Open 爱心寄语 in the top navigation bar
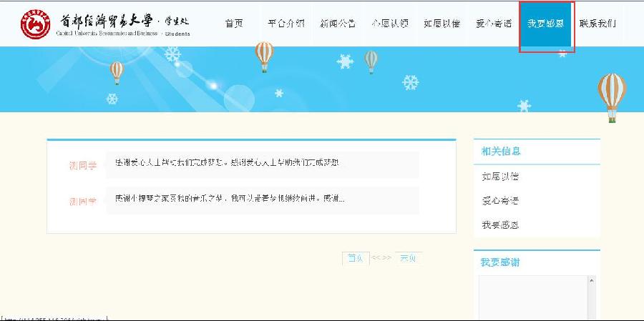This screenshot has height=321, width=644. tap(493, 24)
